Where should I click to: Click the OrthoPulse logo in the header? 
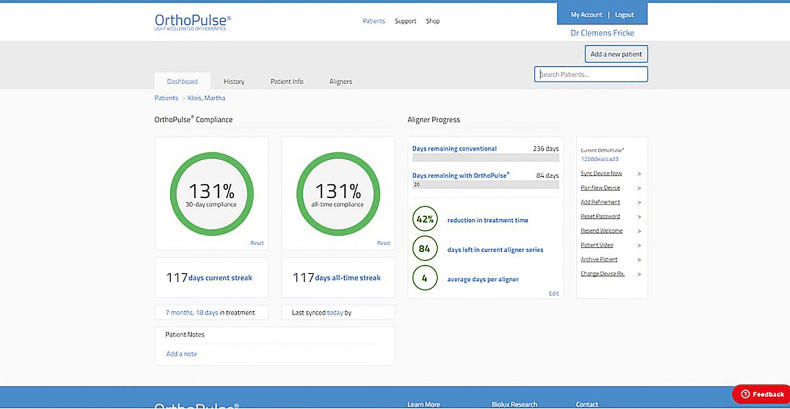coord(193,22)
